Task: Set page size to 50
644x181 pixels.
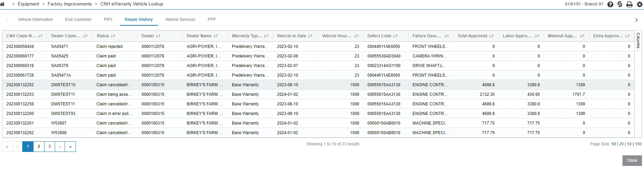Action: 629,144
